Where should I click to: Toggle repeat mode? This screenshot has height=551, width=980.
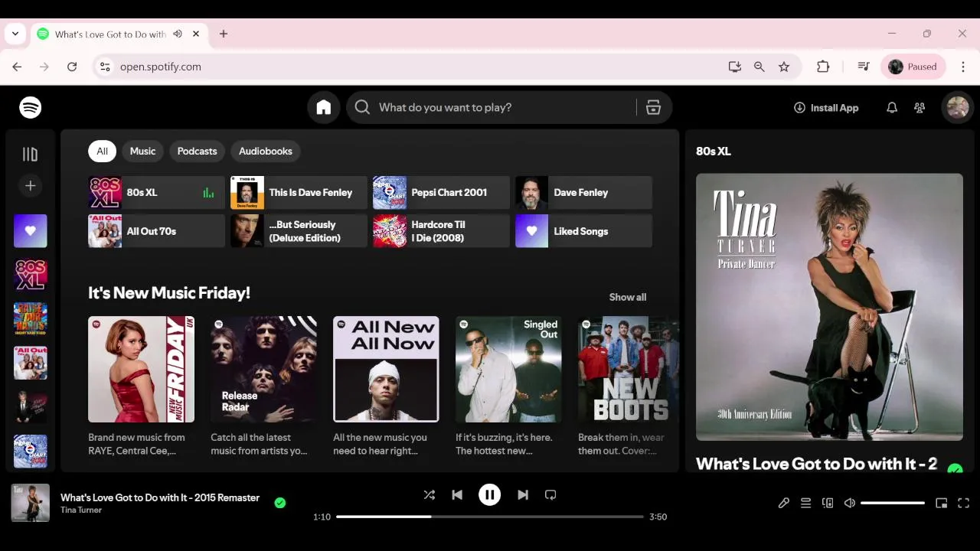coord(550,495)
